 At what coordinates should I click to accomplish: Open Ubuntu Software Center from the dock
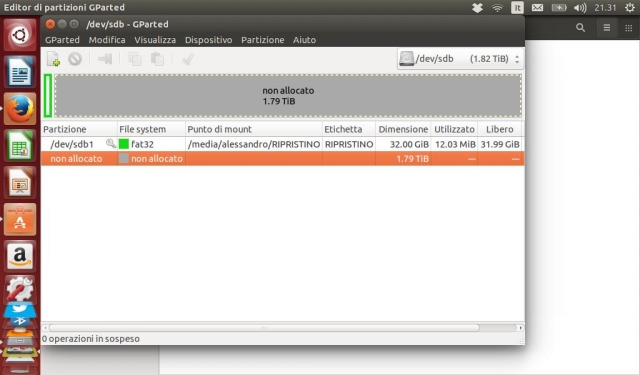tap(20, 220)
